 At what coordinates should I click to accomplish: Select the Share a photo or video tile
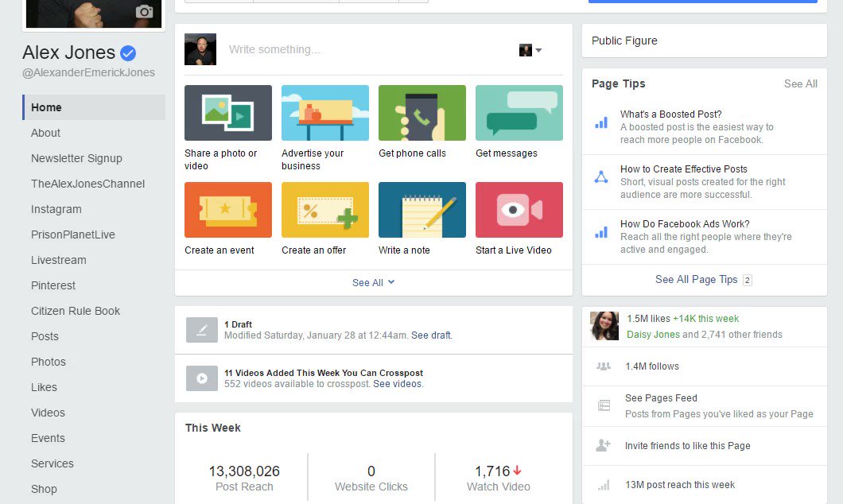tap(228, 113)
